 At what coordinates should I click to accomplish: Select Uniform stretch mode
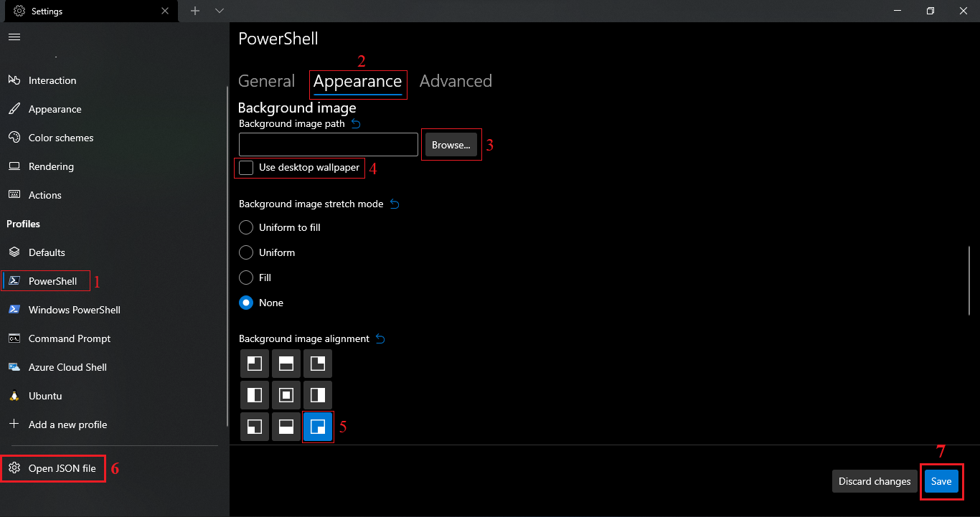(x=246, y=252)
